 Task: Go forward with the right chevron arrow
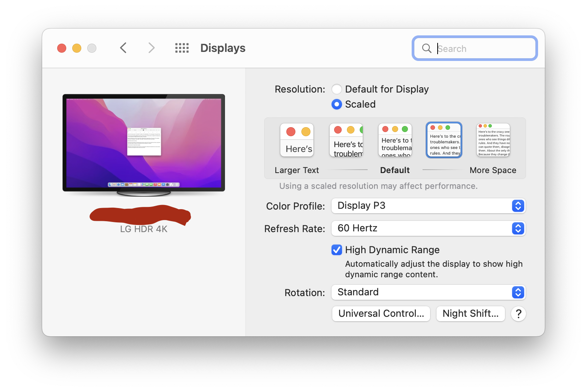click(151, 48)
